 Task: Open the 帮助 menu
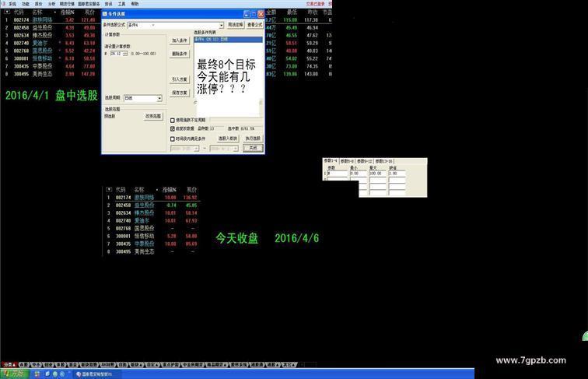(135, 4)
